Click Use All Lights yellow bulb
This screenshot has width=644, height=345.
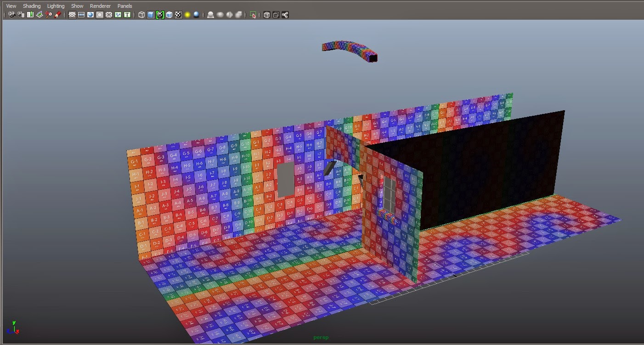187,15
